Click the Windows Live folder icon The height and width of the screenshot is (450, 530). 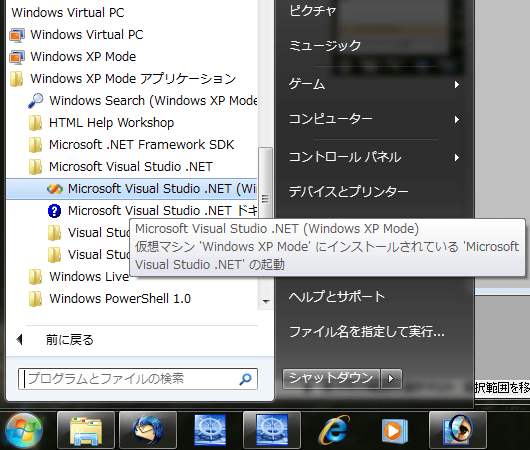35,277
